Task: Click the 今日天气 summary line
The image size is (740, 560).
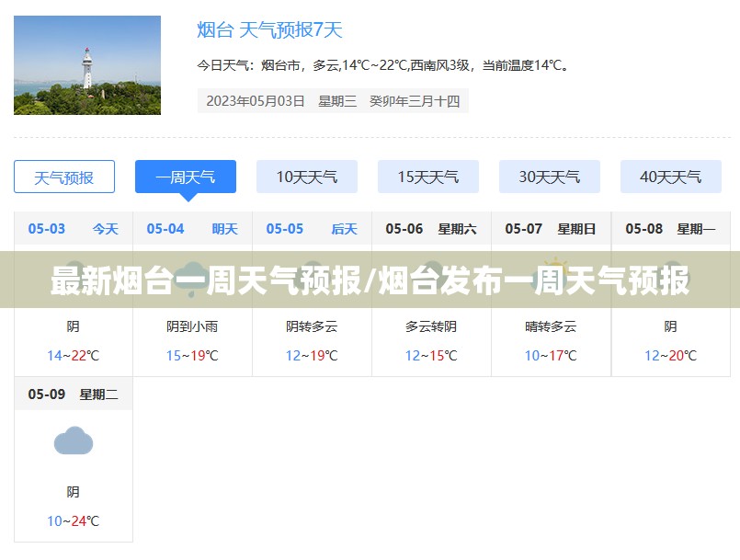Action: (382, 65)
